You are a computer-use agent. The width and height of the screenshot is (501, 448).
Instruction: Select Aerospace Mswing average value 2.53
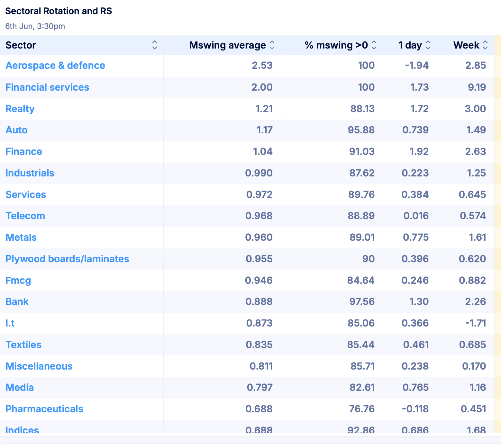pyautogui.click(x=262, y=66)
